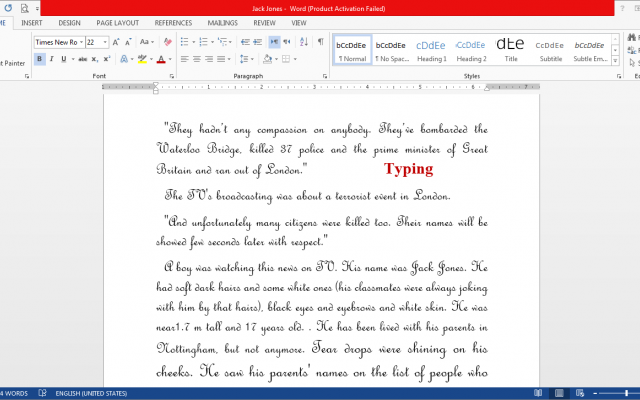Justify the paragraph text

pos(221,60)
